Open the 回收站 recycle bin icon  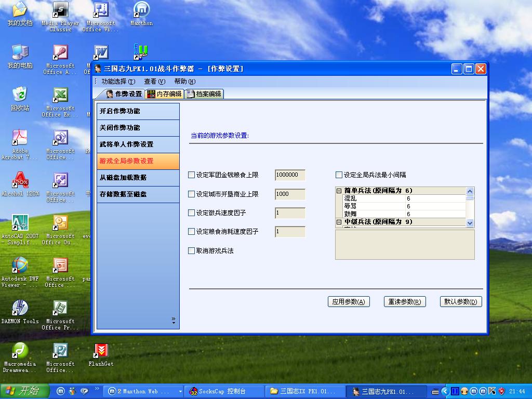20,96
